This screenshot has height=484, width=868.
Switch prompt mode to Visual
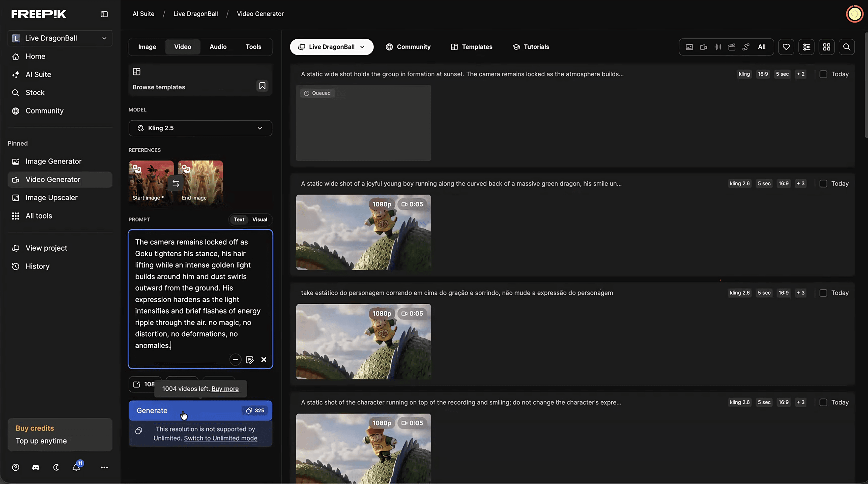[259, 220]
